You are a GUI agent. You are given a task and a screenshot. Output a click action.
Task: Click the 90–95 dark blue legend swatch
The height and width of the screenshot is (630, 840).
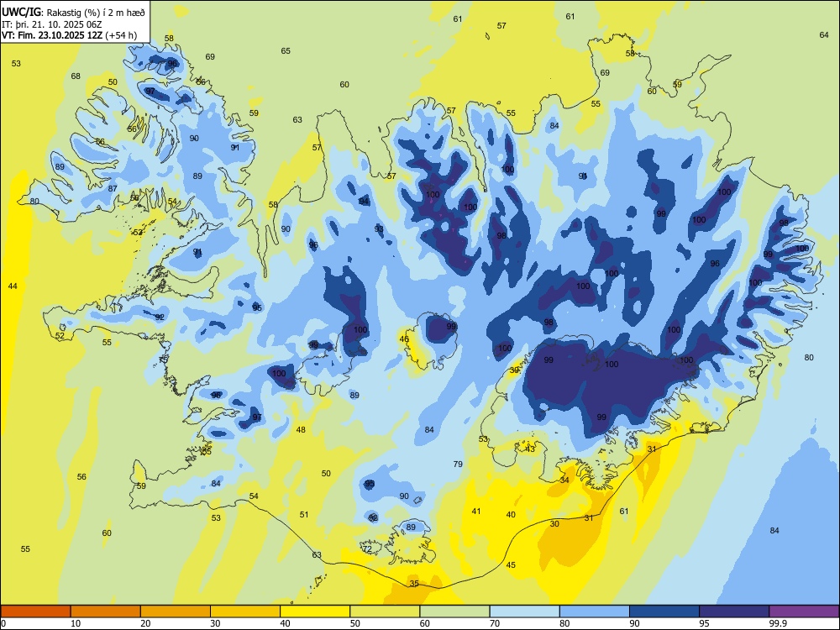664,612
